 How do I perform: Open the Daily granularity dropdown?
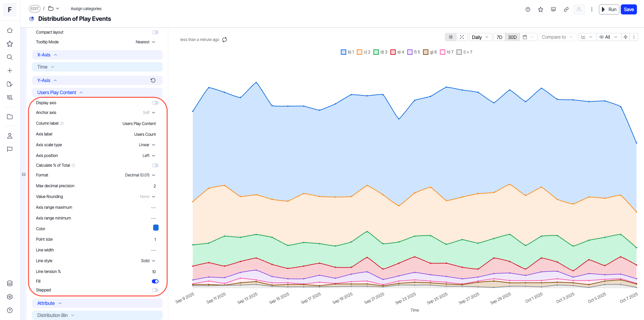pyautogui.click(x=480, y=37)
